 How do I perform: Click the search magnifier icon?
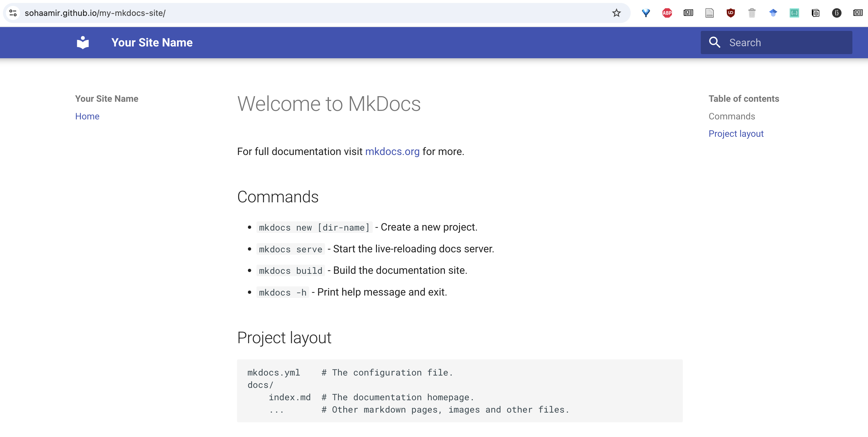(x=714, y=43)
